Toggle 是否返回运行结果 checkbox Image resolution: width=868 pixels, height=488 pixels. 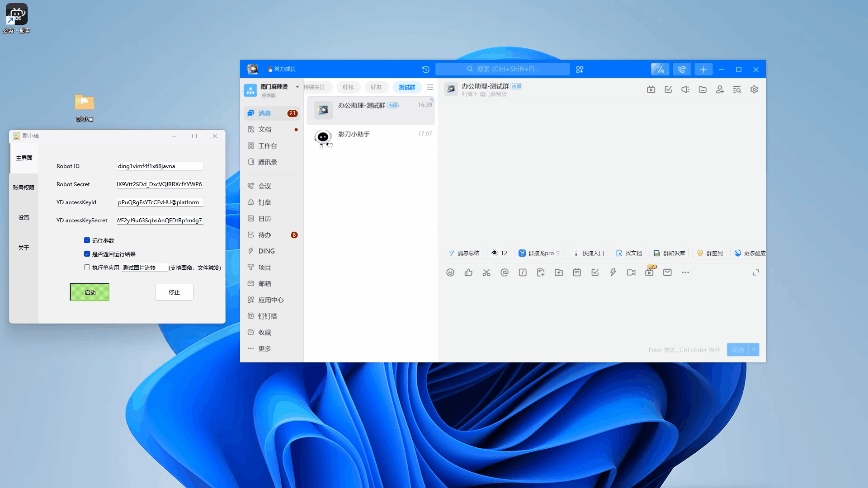87,254
